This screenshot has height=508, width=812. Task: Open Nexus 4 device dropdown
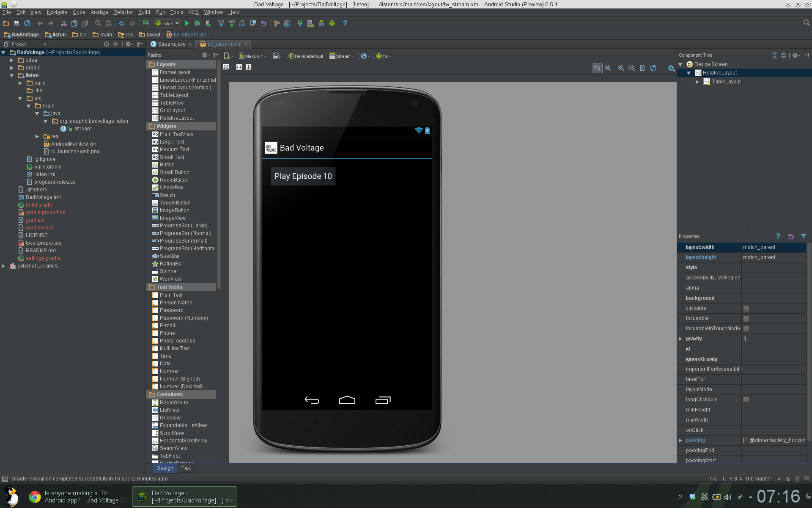tap(252, 56)
